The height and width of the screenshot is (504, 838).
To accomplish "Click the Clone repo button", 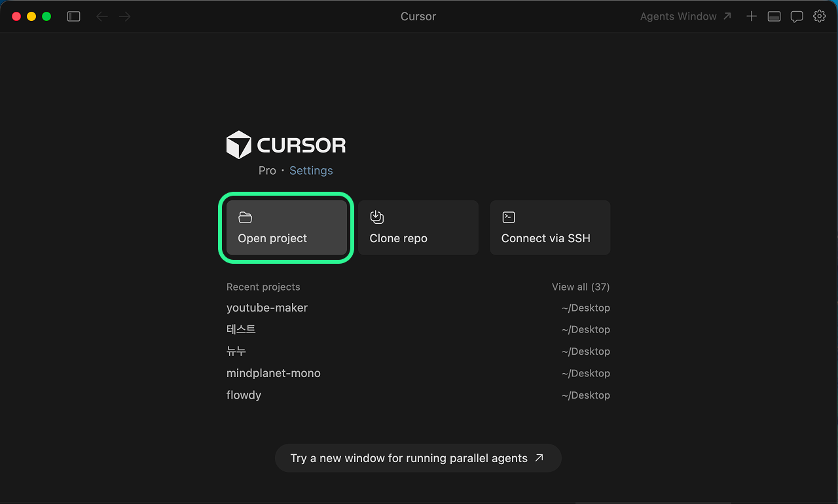I will click(x=418, y=228).
